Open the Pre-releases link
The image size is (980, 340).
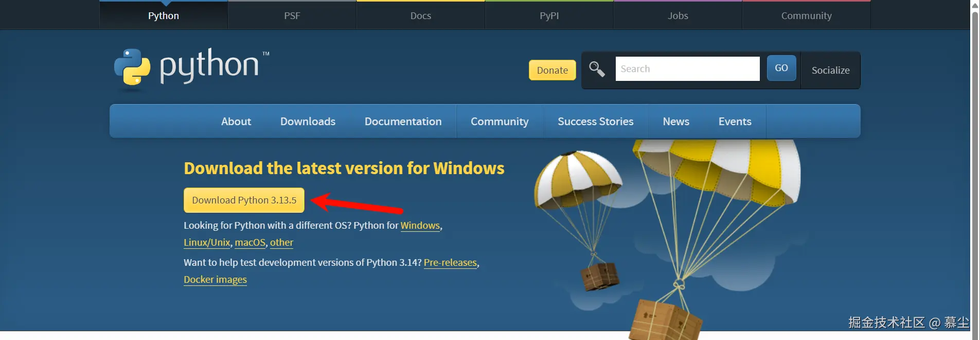(x=450, y=263)
